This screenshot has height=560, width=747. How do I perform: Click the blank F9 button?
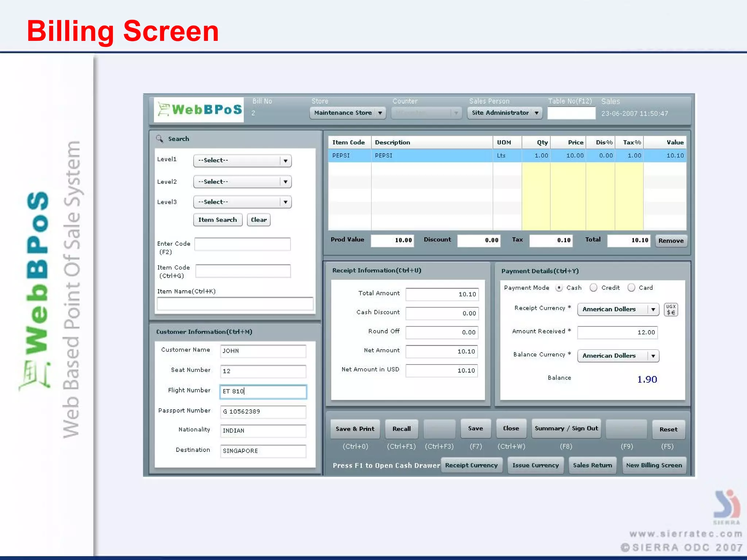pos(626,429)
